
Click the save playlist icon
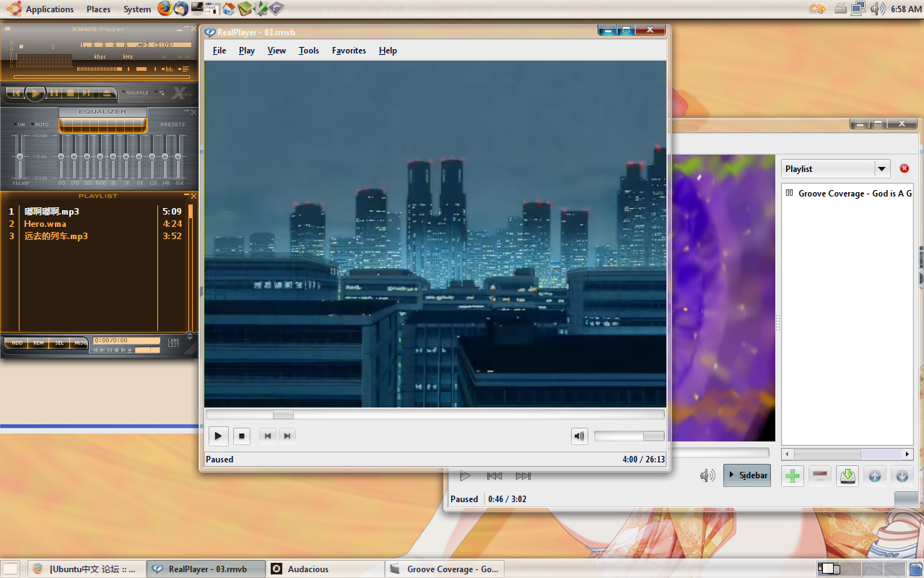847,476
